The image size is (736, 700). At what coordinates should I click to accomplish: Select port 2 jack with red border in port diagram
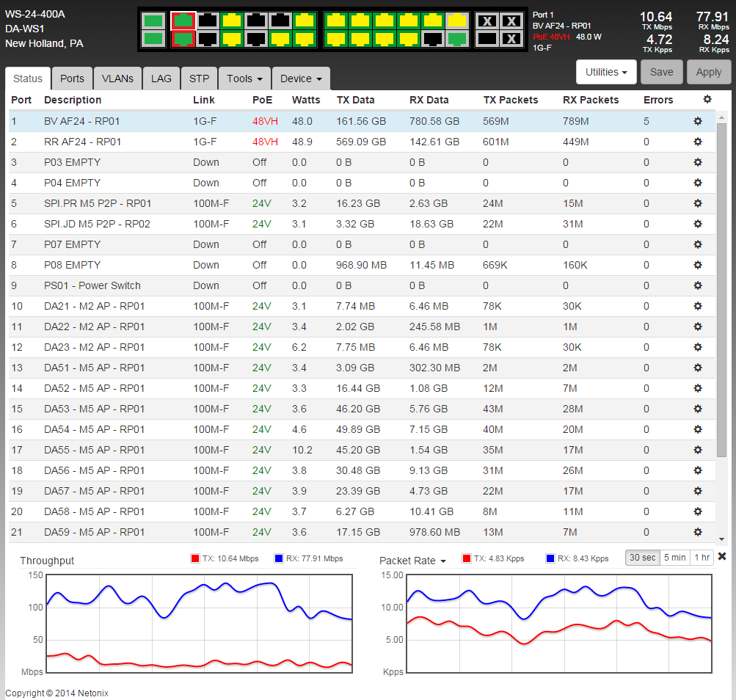coord(183,39)
